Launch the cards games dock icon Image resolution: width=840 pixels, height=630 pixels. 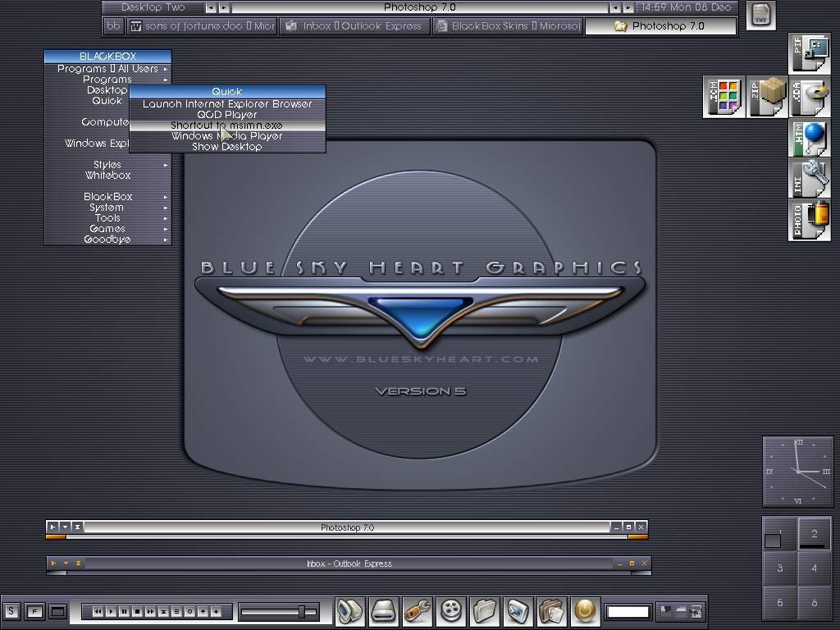[552, 610]
